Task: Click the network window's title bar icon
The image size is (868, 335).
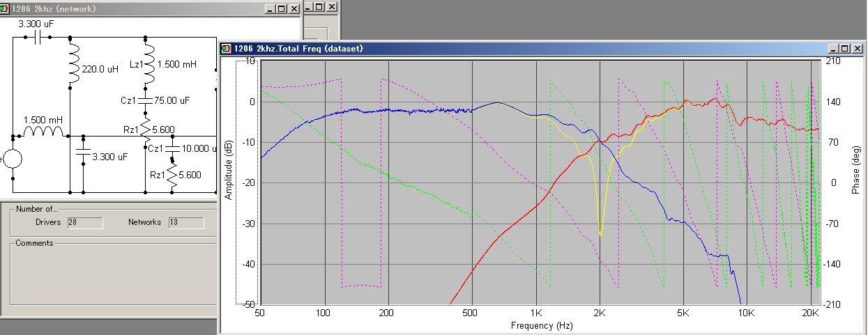Action: pos(5,9)
